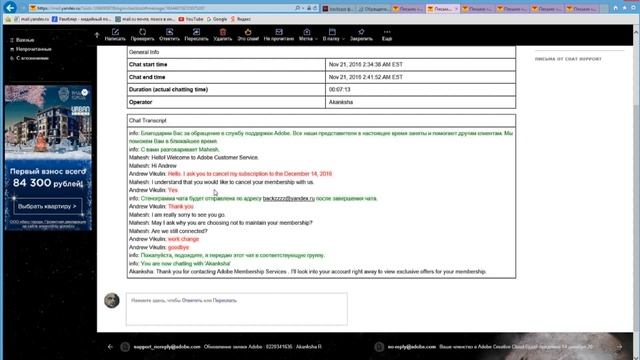Click the Ответить reply icon

pyautogui.click(x=169, y=35)
